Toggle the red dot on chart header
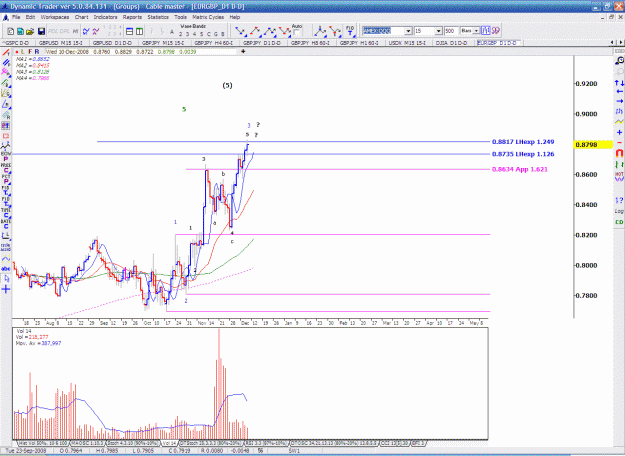The width and height of the screenshot is (625, 456). (16, 52)
